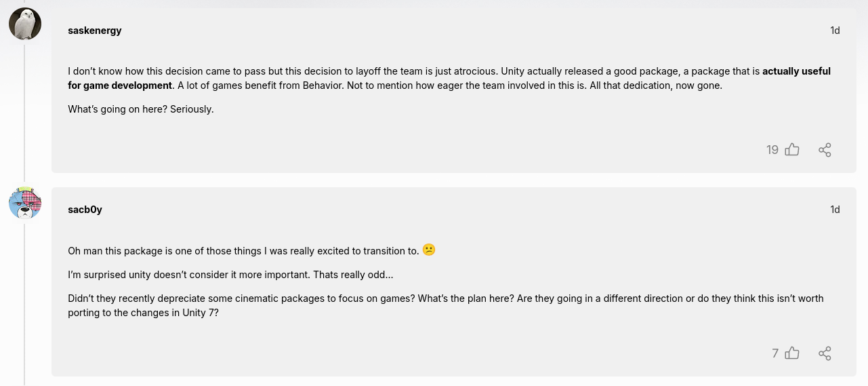Show who liked via the 7 count
868x386 pixels.
pos(775,353)
